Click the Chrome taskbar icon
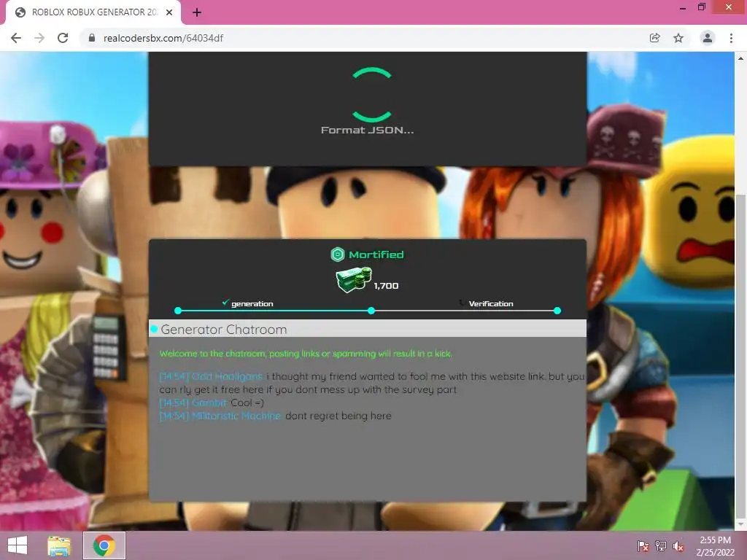 (104, 545)
